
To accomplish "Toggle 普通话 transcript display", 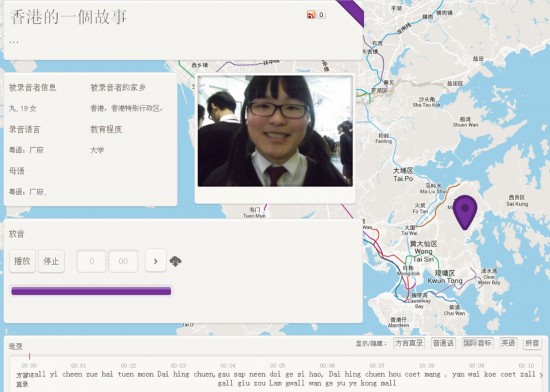I will click(x=443, y=343).
